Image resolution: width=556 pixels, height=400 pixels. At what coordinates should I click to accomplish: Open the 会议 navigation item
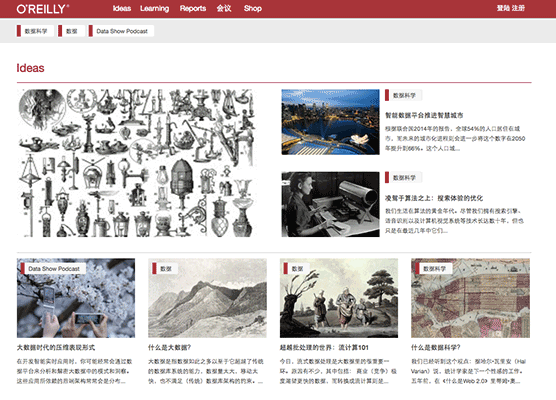click(x=224, y=9)
